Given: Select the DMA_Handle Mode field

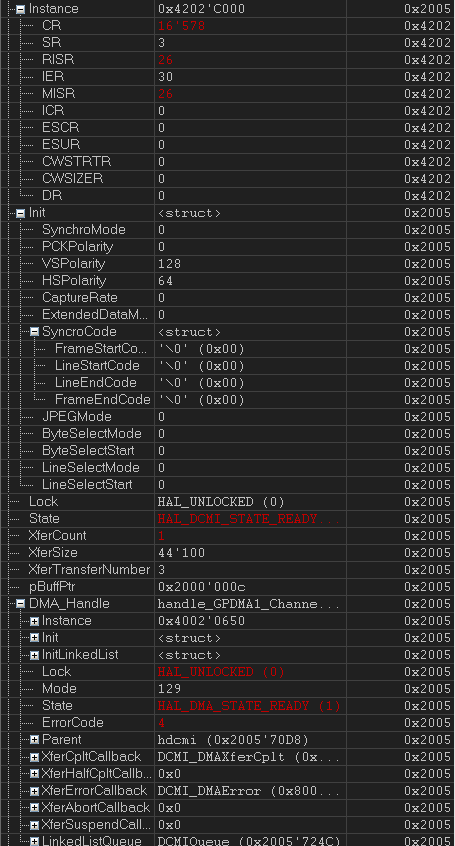Looking at the screenshot, I should click(x=227, y=689).
